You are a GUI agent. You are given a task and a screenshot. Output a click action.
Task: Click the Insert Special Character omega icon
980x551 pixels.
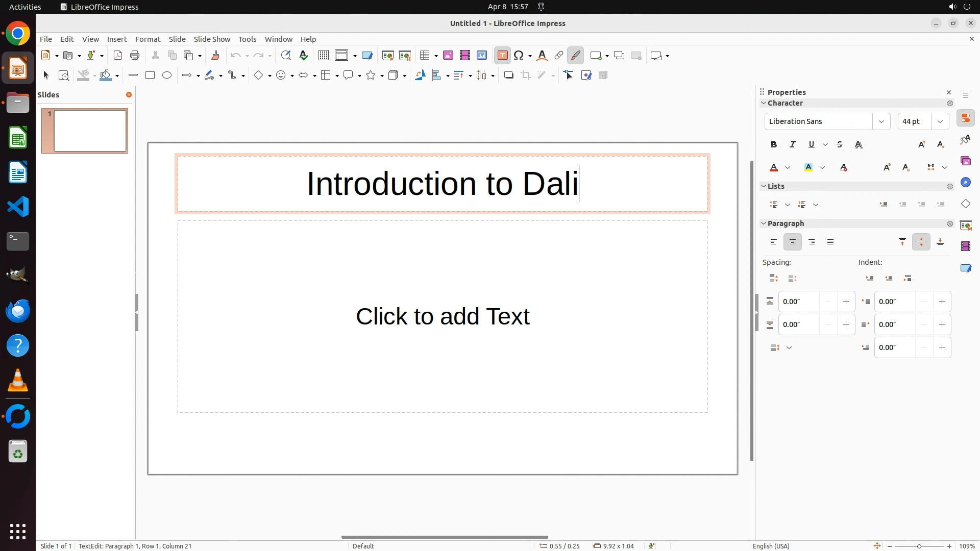(519, 56)
